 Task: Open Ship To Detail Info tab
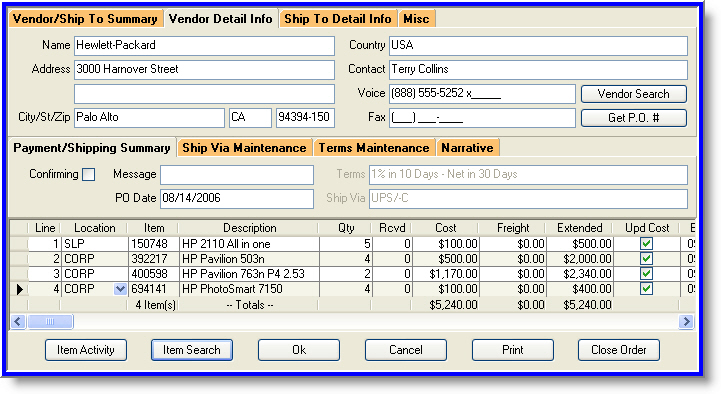pos(338,19)
